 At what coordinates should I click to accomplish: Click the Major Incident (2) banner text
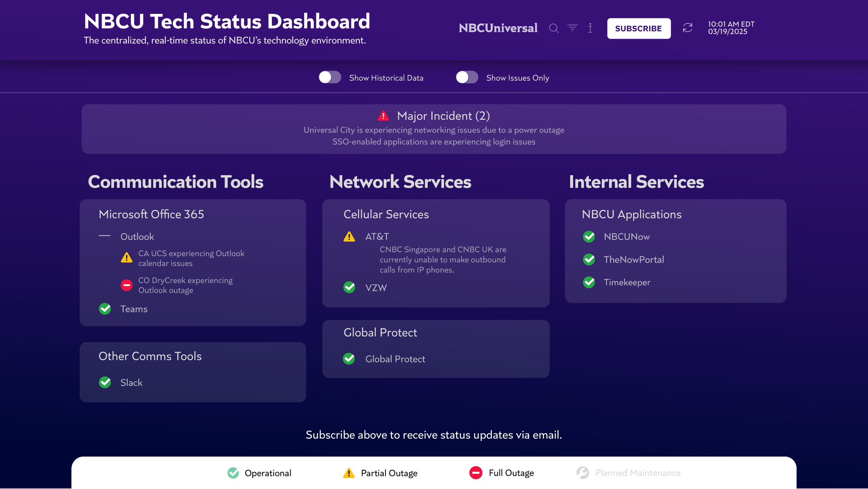click(443, 116)
